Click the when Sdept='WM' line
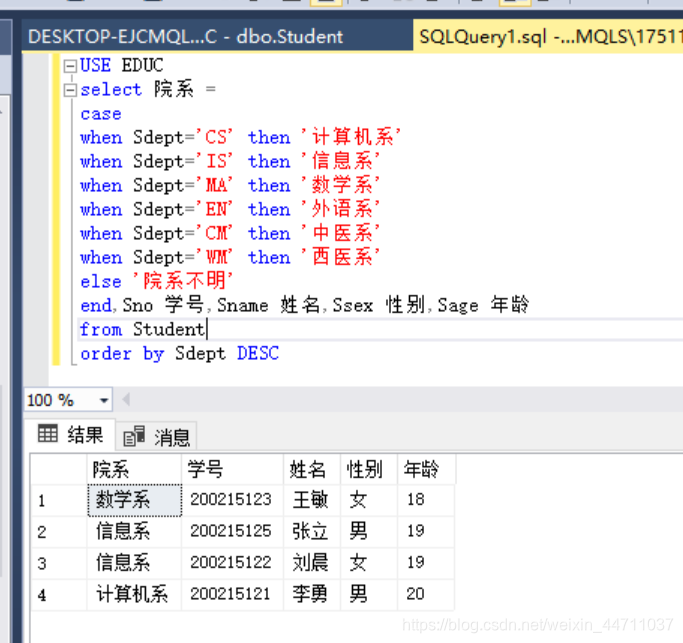The height and width of the screenshot is (643, 683). point(230,257)
